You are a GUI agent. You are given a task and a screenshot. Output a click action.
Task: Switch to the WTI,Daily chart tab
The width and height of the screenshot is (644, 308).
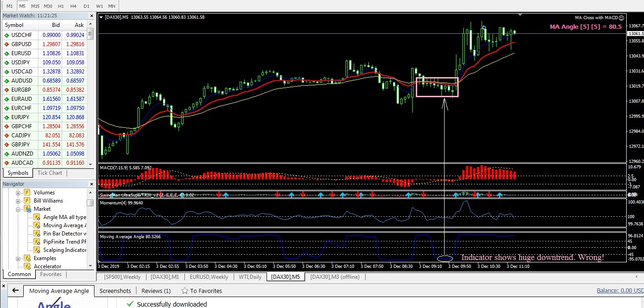[249, 277]
